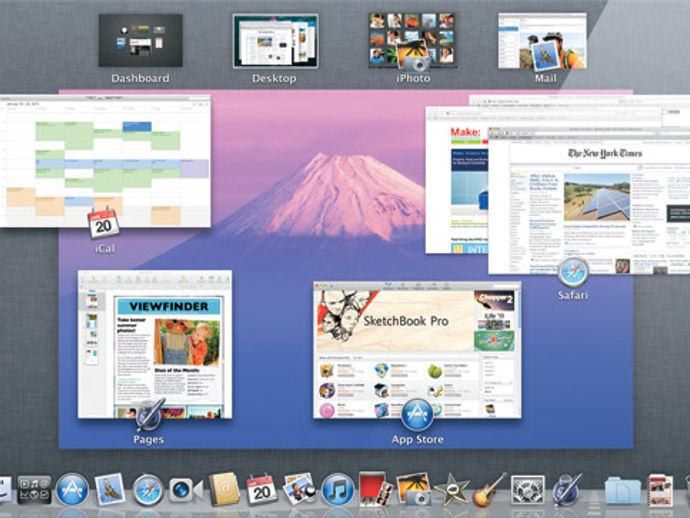Viewport: 690px width, 518px height.
Task: Click the Make: logo in Safari window
Action: coord(466,132)
